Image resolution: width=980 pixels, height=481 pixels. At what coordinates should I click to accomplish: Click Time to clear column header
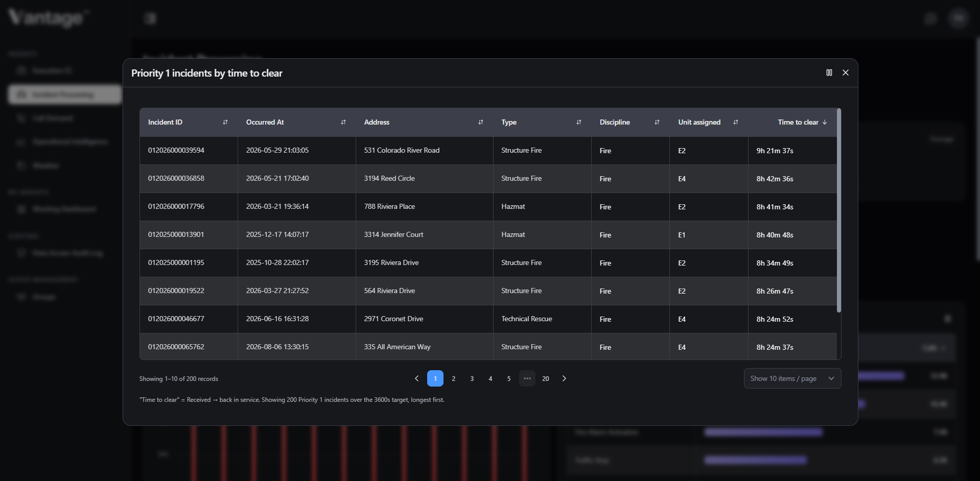[x=792, y=123]
